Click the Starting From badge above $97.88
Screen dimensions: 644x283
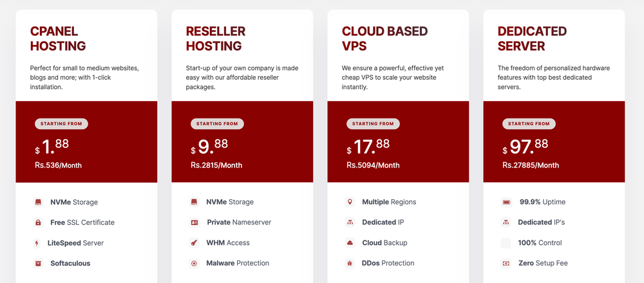pos(529,124)
